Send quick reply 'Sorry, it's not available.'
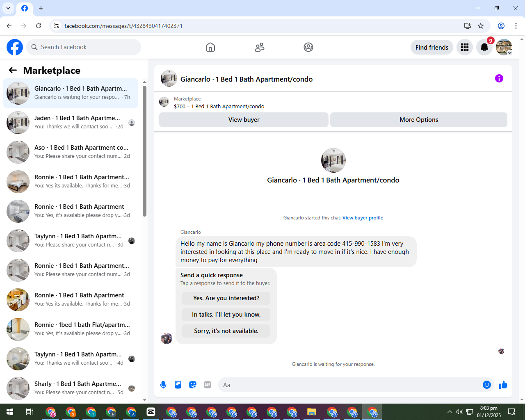The height and width of the screenshot is (420, 525). coord(226,331)
